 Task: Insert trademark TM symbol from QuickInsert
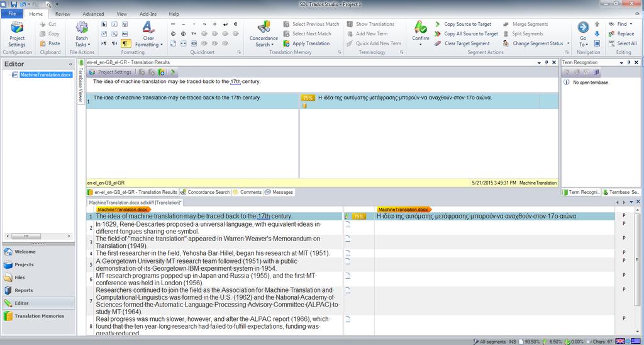coord(194,34)
